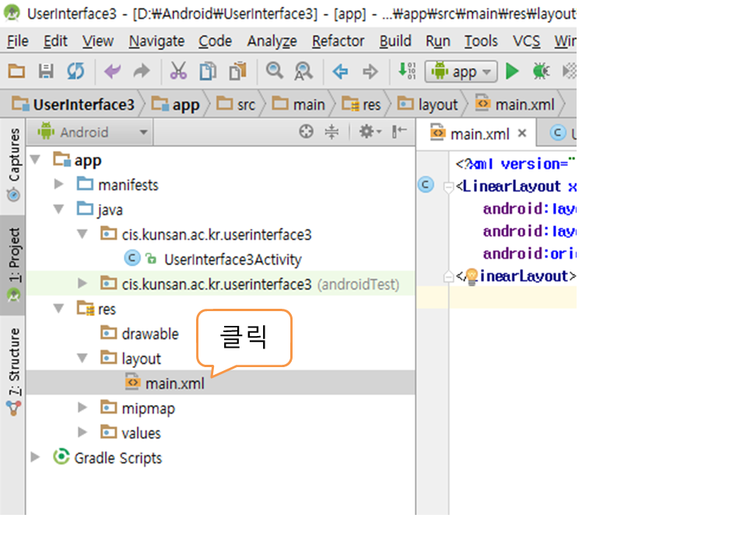Click the Save All toolbar icon

pyautogui.click(x=46, y=72)
